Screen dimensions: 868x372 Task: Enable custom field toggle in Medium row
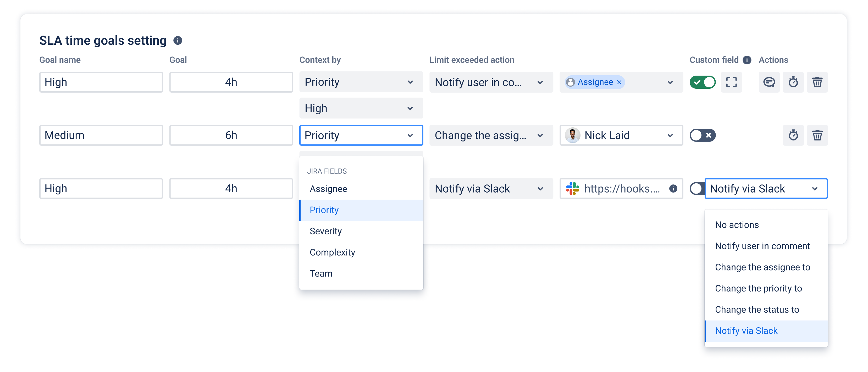coord(702,135)
